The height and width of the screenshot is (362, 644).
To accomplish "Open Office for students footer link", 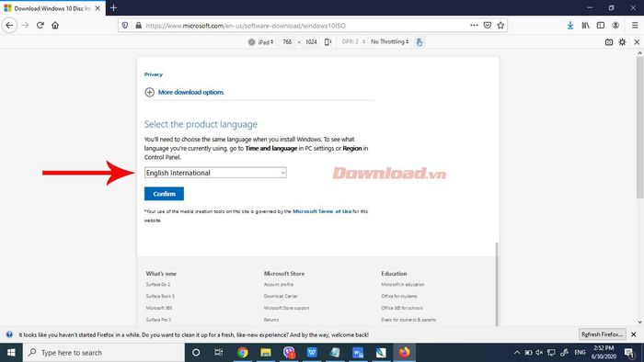I will coord(398,296).
